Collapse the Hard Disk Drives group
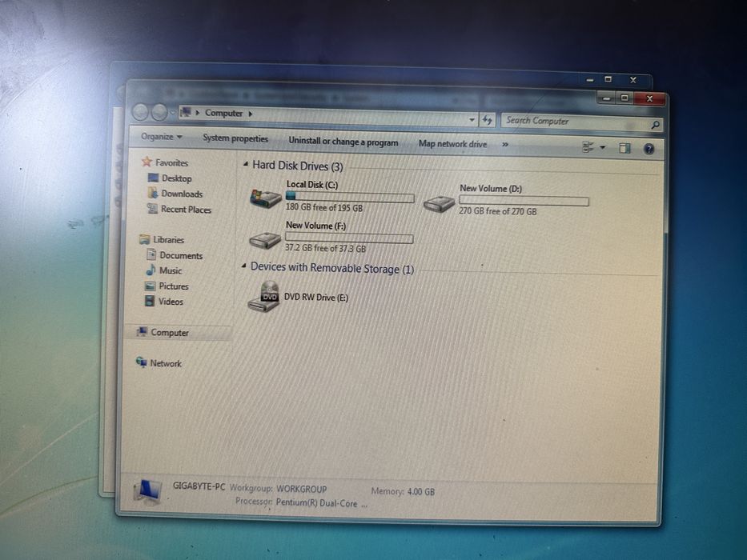The image size is (747, 560). point(245,164)
